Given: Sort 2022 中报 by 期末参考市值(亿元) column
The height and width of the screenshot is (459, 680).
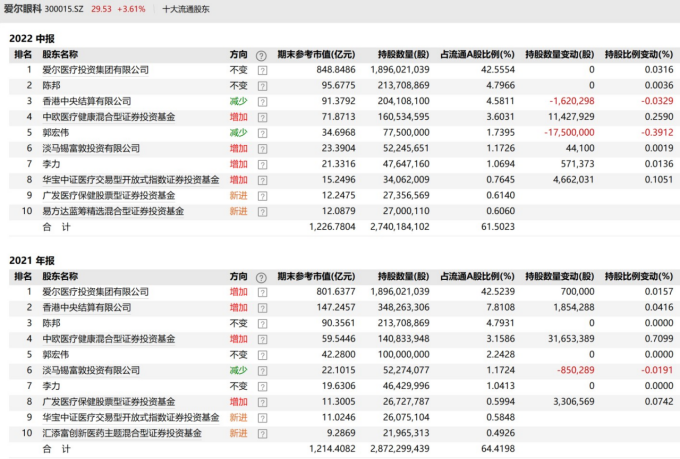Looking at the screenshot, I should (x=315, y=55).
